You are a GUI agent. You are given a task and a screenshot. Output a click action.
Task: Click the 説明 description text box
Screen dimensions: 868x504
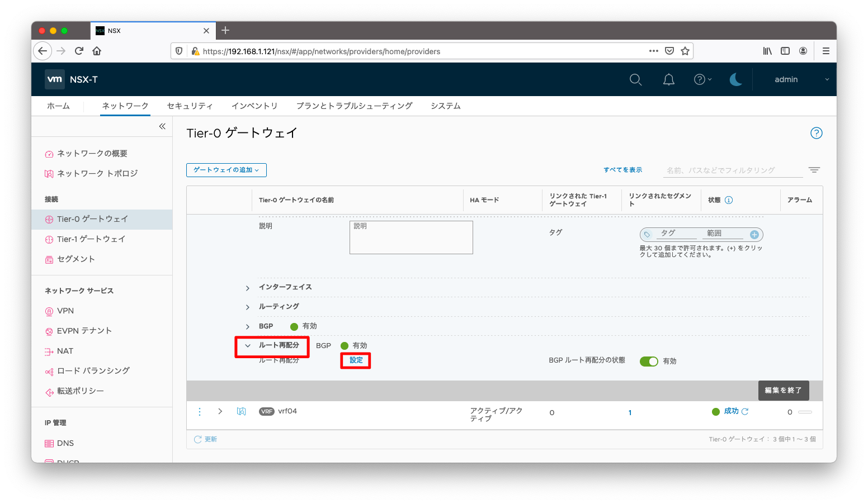[411, 237]
